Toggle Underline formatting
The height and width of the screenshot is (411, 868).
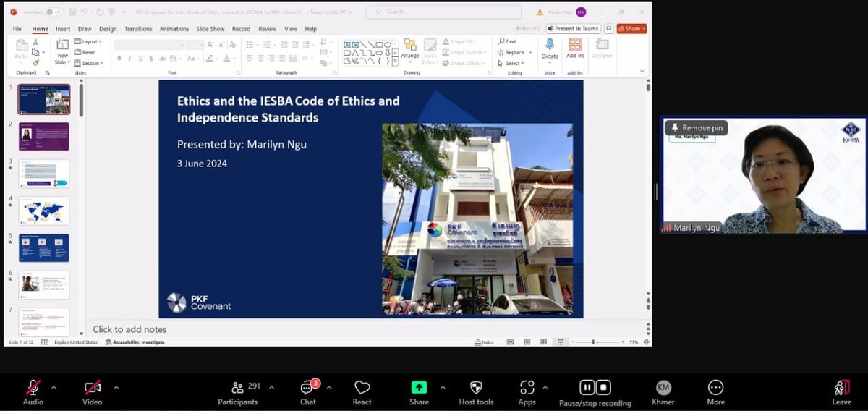140,59
